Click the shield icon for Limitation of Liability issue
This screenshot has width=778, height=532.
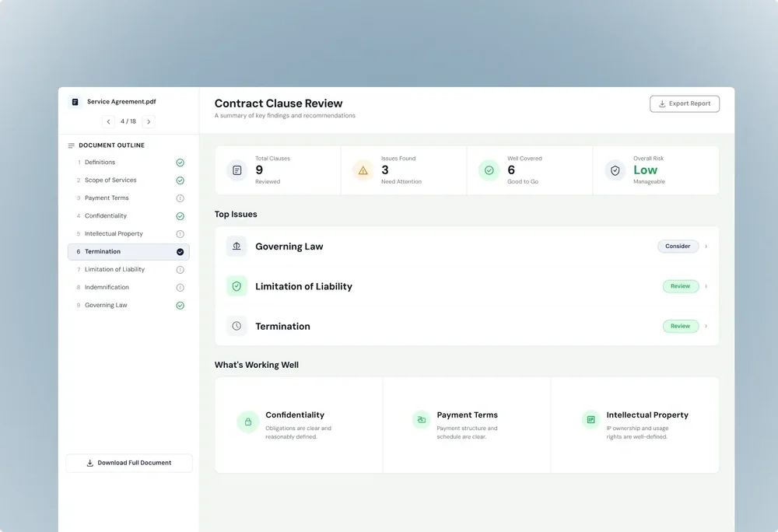(237, 286)
